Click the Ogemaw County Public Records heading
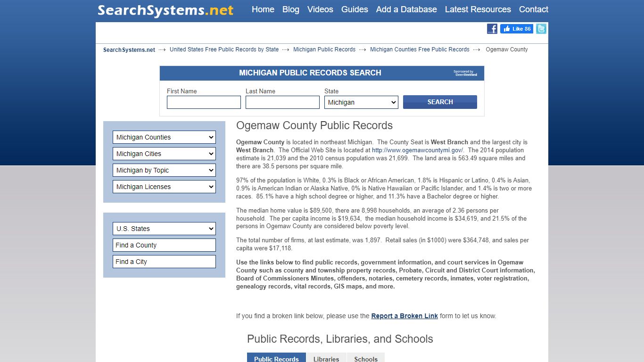 [x=314, y=125]
